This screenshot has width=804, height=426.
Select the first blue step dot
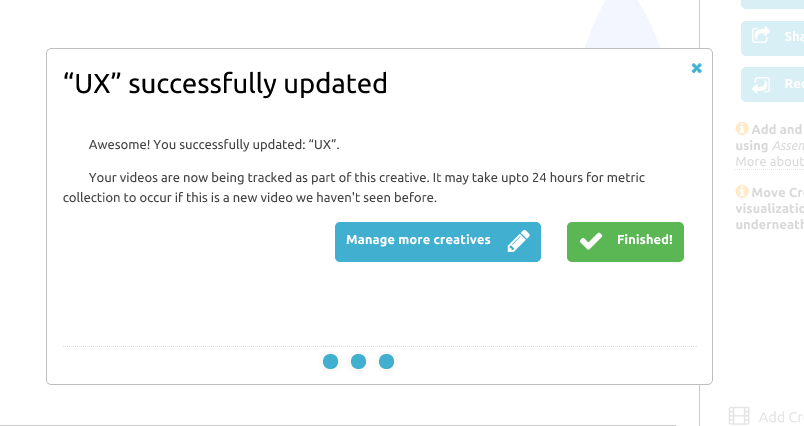pos(331,361)
